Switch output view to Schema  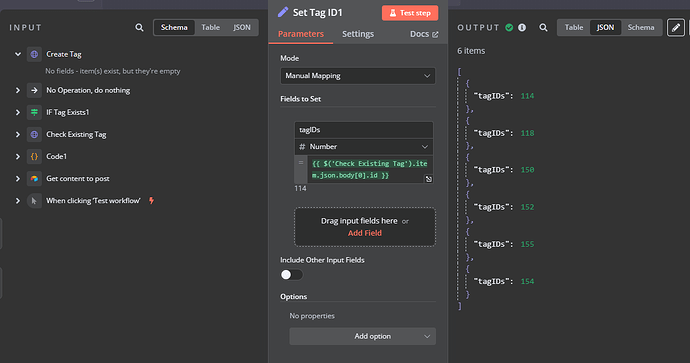click(x=641, y=27)
